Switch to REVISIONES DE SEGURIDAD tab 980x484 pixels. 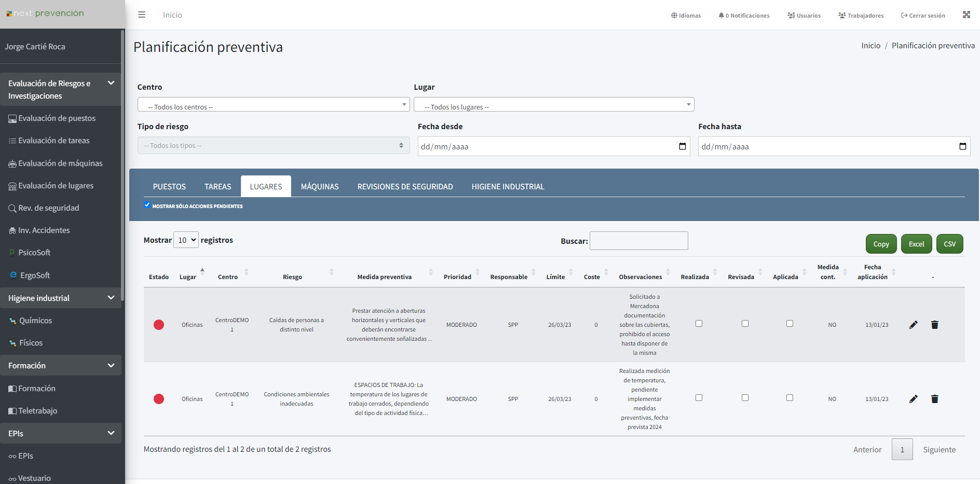click(405, 186)
